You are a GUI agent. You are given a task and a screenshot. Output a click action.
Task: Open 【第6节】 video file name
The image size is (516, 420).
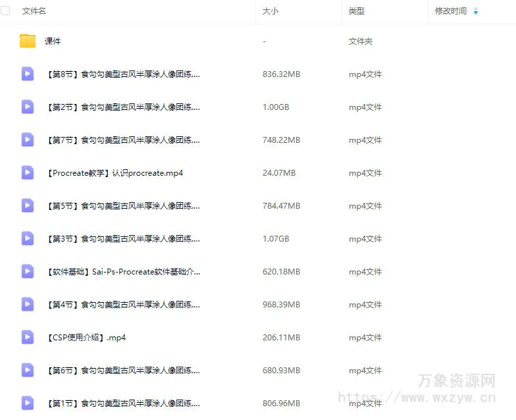123,371
